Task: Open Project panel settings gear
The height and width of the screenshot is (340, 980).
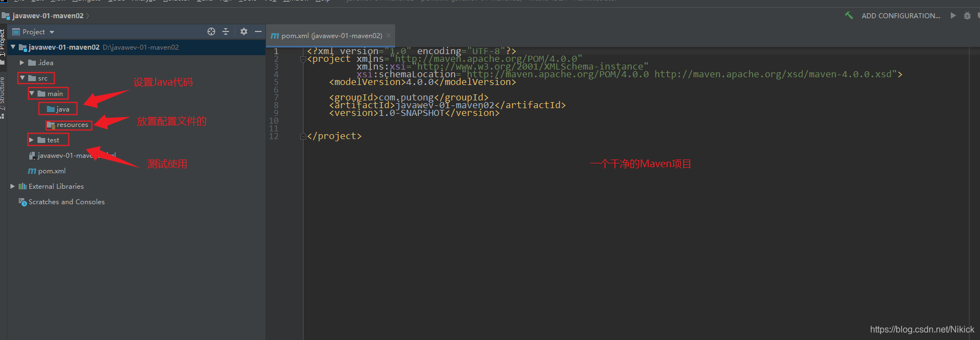Action: pos(244,31)
